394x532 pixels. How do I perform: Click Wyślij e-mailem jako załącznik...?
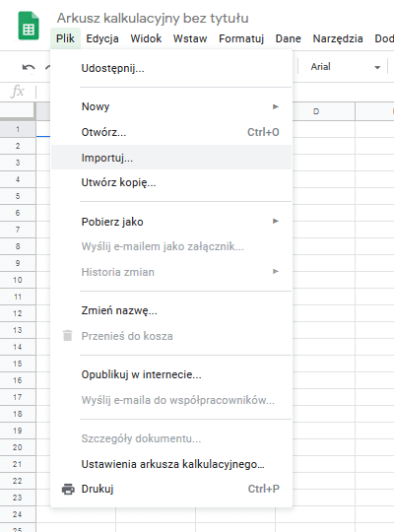tap(171, 246)
